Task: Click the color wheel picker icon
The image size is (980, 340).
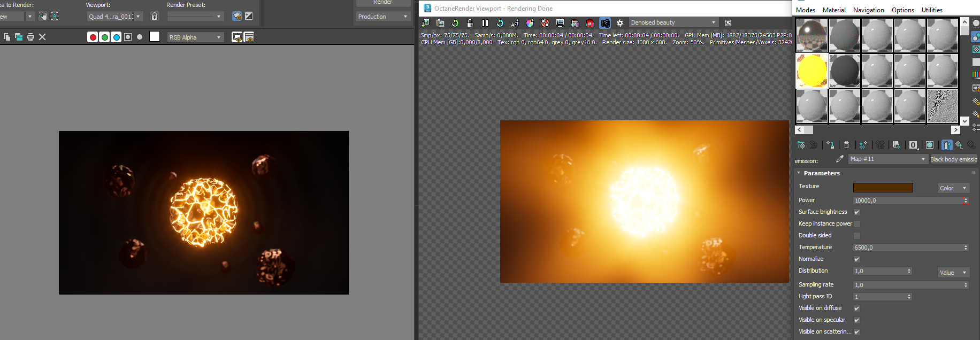Action: coord(530,23)
